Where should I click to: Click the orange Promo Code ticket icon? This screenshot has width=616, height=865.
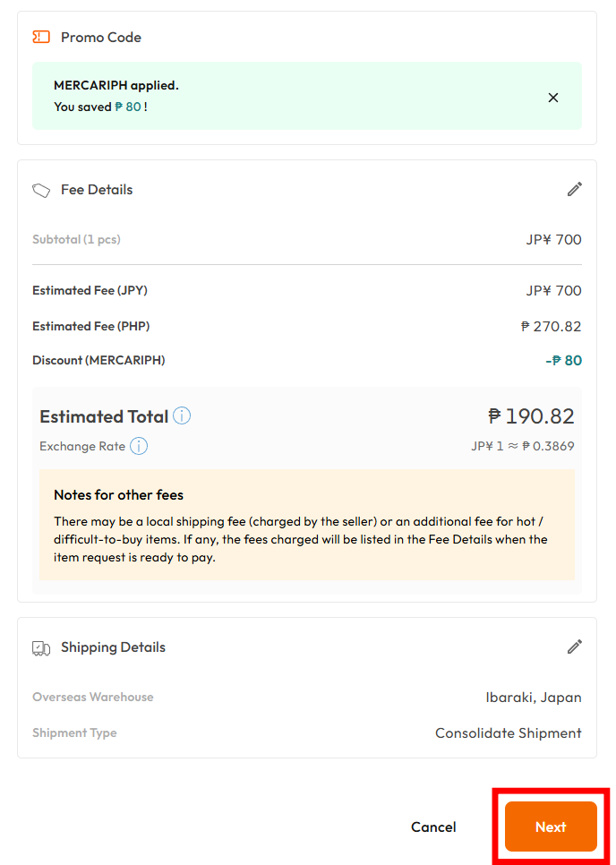pyautogui.click(x=41, y=37)
